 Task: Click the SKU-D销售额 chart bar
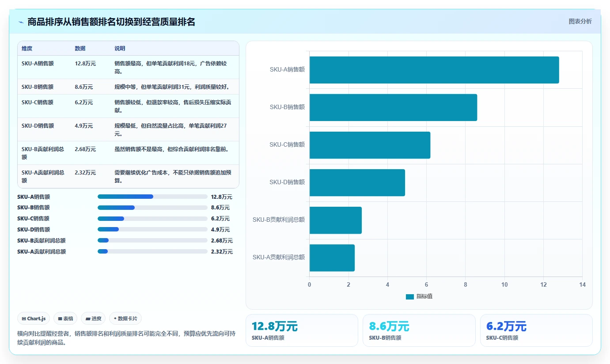coord(357,182)
